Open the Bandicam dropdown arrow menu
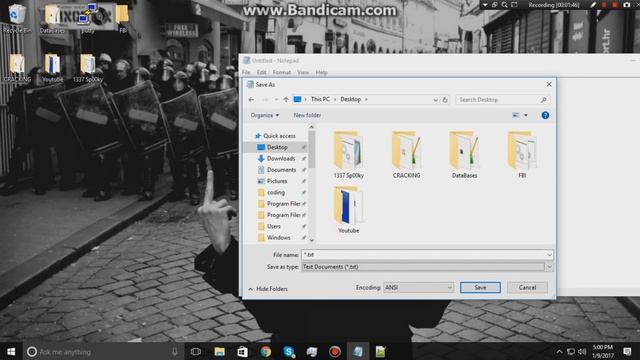The height and width of the screenshot is (360, 640). point(484,5)
